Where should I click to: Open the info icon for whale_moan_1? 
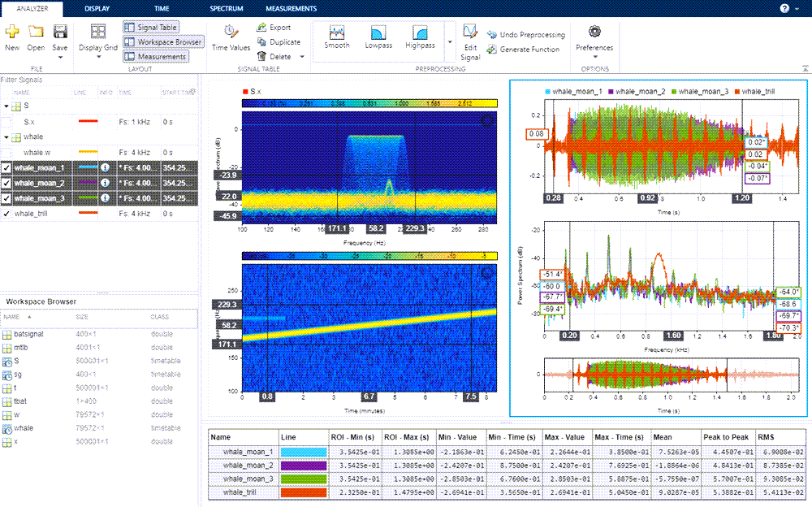(x=104, y=168)
